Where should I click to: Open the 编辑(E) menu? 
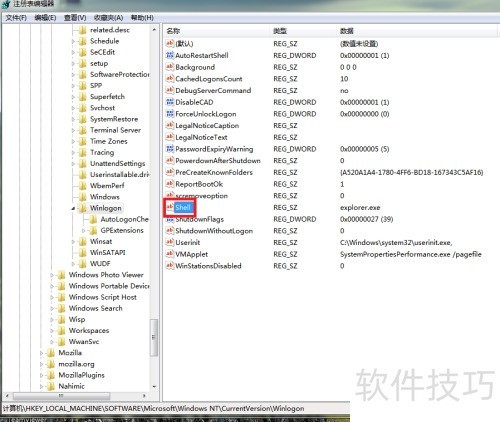[x=45, y=18]
